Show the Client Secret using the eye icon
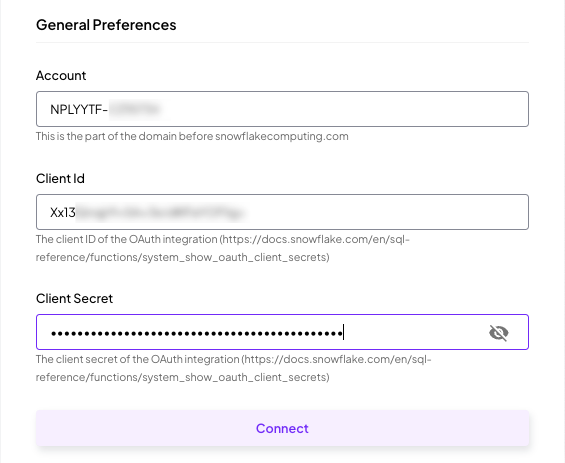Viewport: 565px width, 463px height. click(x=499, y=332)
